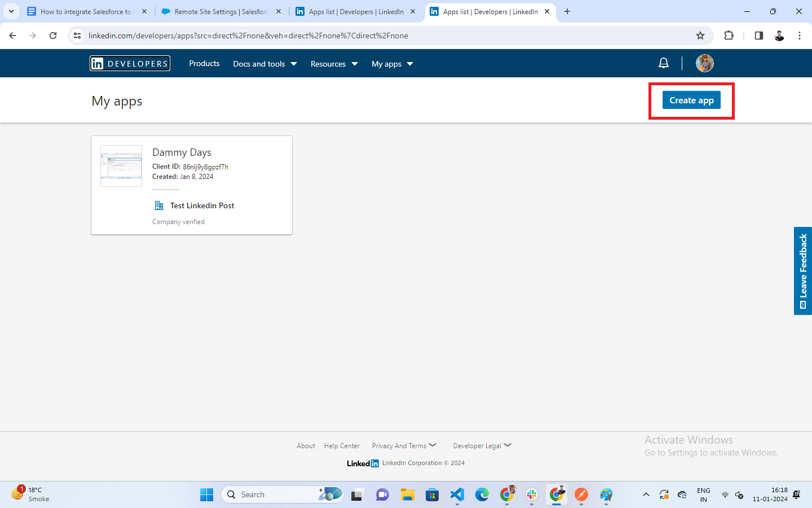Go forward to the next page
812x508 pixels.
33,36
